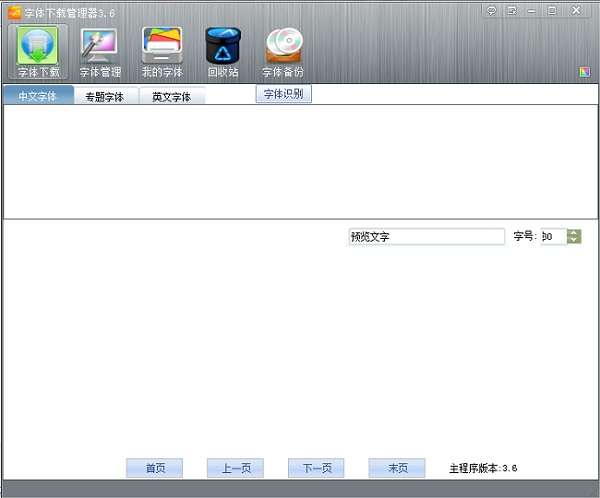Switch to the 中文字体 tab
Screen dimensions: 600x498
pos(38,96)
